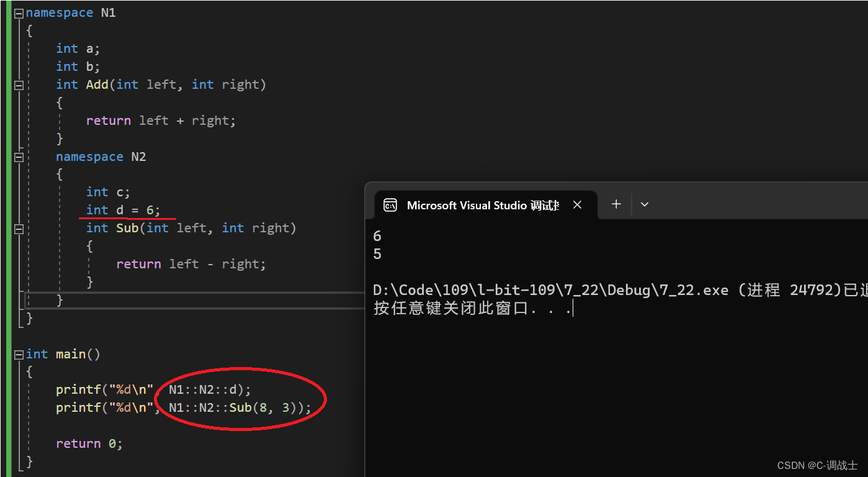Collapse the main function block
Image resolution: width=868 pixels, height=477 pixels.
tap(19, 355)
